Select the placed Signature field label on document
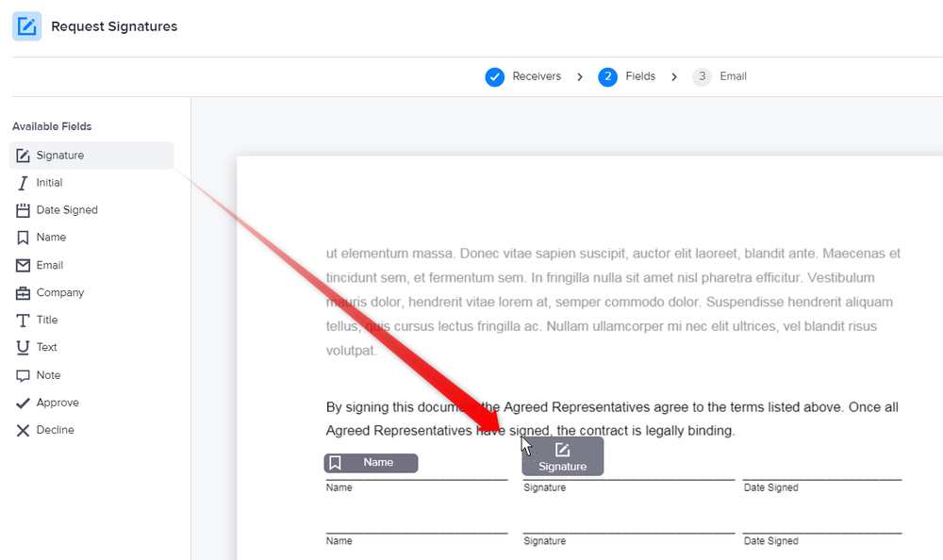943x560 pixels. click(x=562, y=466)
